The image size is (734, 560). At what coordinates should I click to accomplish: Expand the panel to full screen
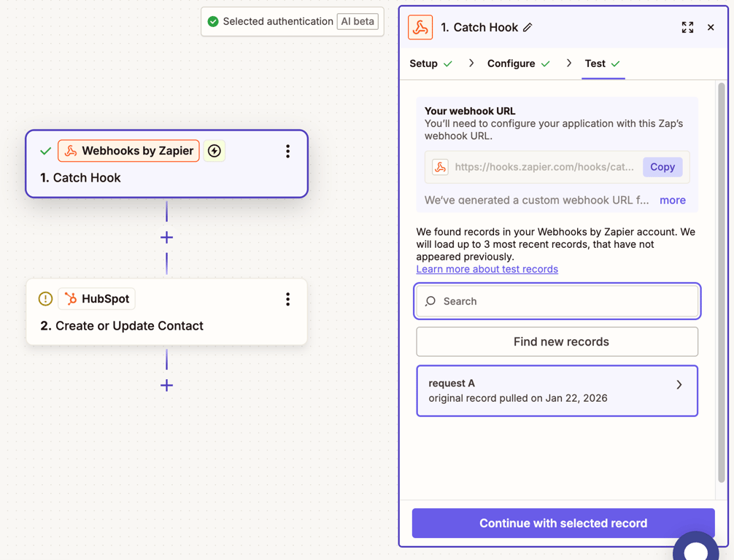(687, 28)
